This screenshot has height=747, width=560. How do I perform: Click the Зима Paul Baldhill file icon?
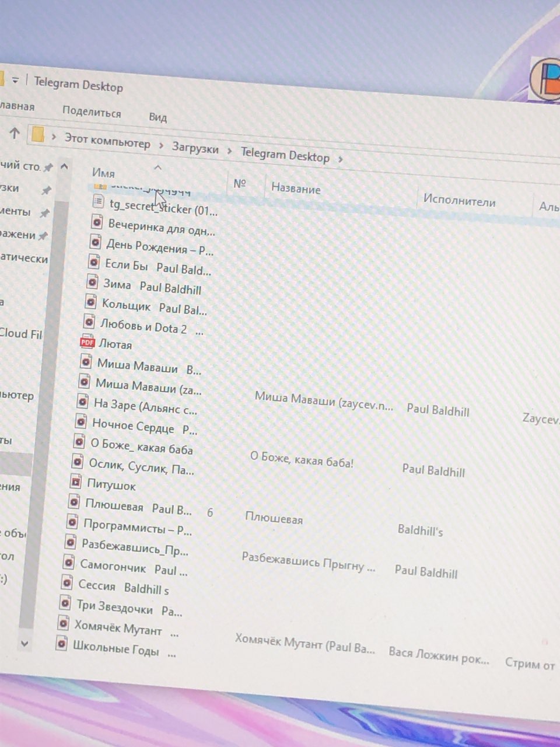click(x=92, y=282)
